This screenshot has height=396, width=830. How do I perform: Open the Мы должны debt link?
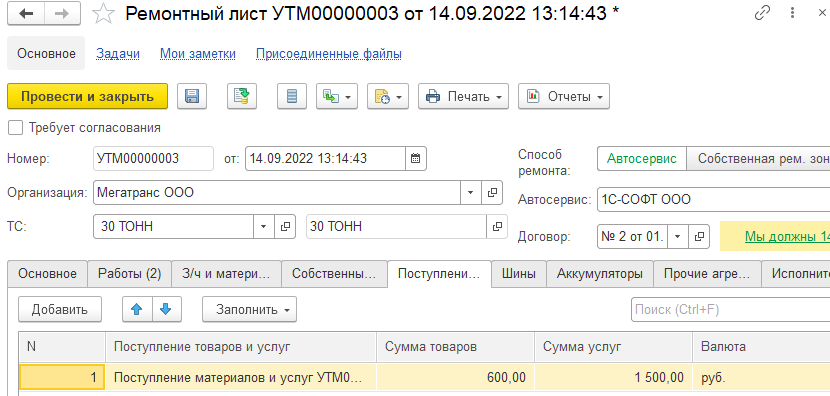[x=787, y=237]
